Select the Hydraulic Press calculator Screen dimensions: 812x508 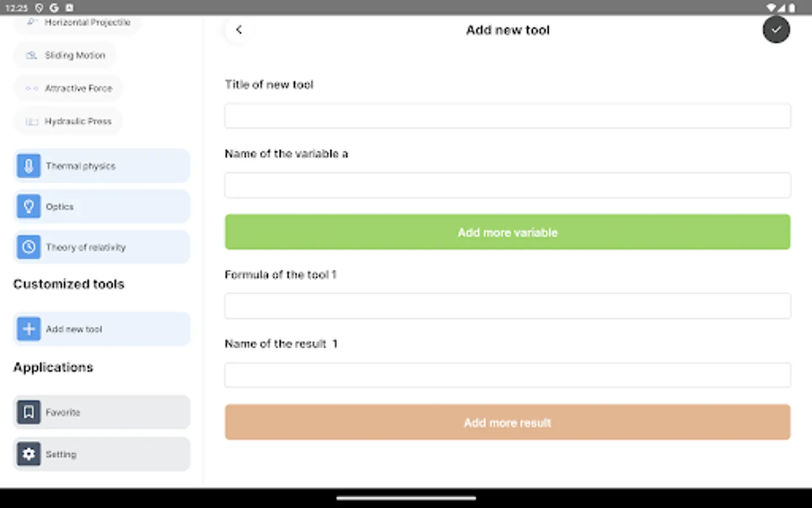pos(68,121)
